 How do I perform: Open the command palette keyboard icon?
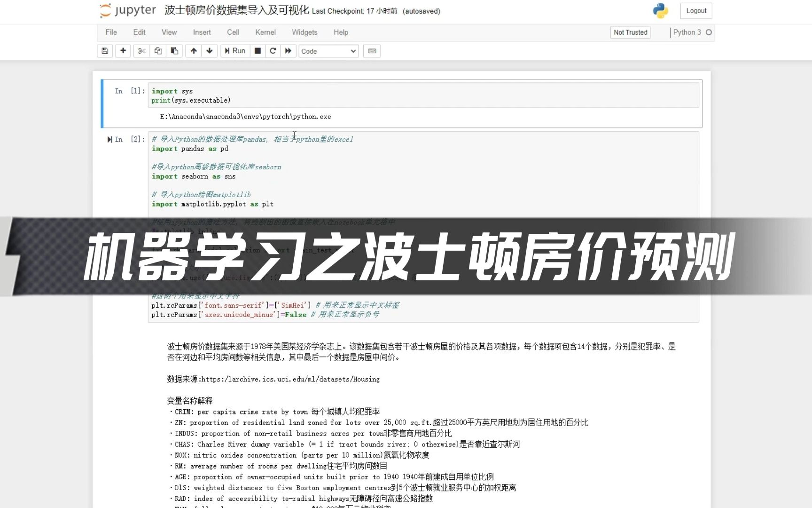(x=372, y=51)
